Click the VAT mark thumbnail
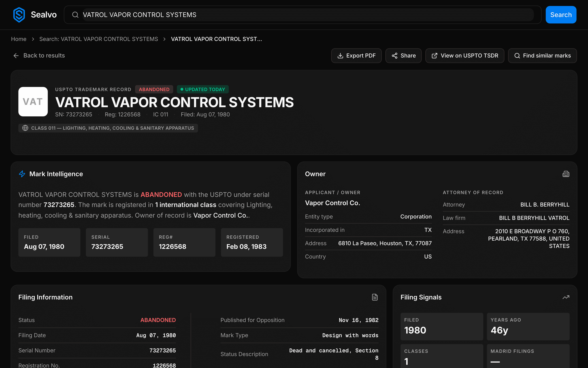This screenshot has height=368, width=588. point(33,102)
